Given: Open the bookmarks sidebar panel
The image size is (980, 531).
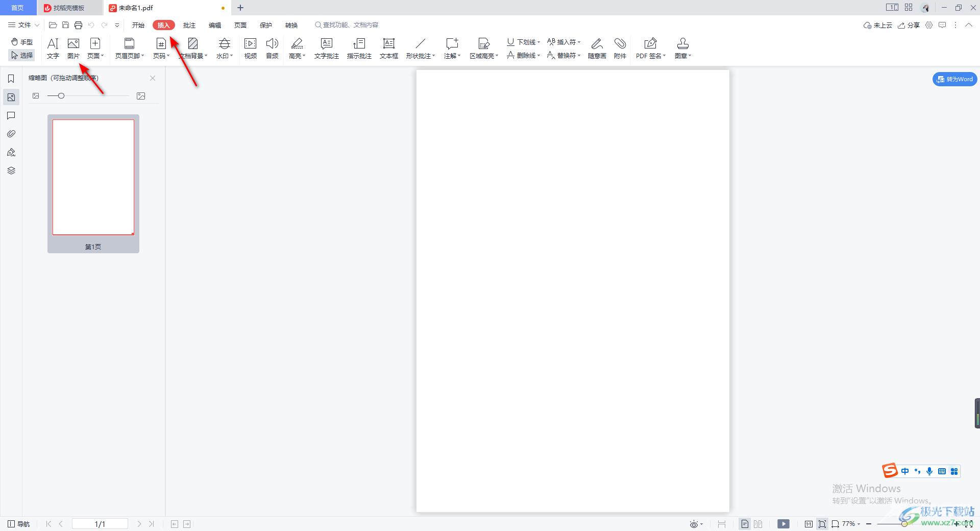Looking at the screenshot, I should [11, 79].
